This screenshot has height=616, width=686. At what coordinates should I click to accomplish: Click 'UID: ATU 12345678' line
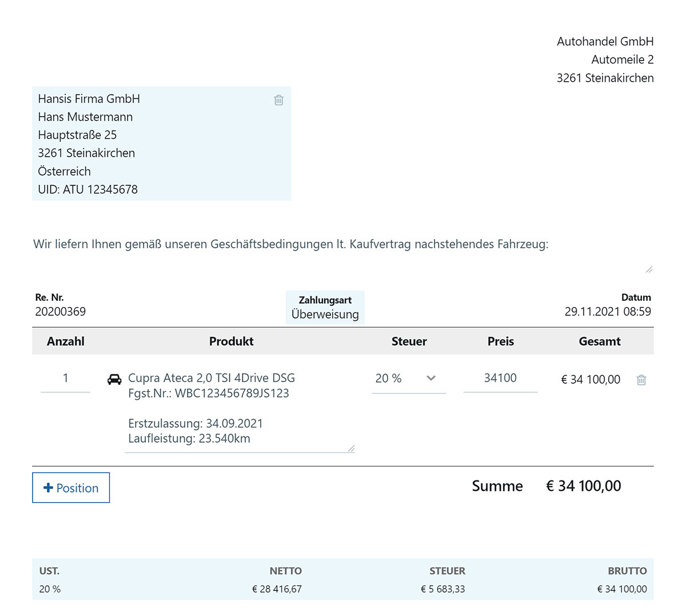[88, 189]
